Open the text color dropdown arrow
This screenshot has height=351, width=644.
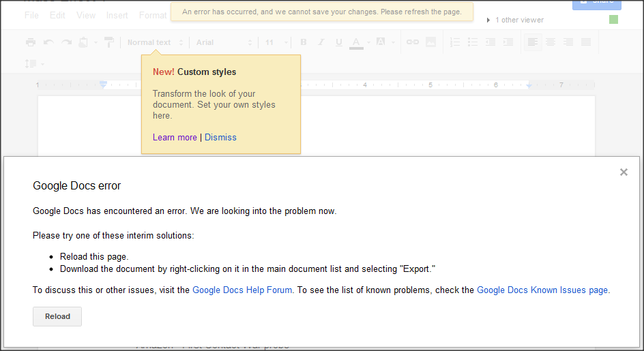tap(368, 42)
